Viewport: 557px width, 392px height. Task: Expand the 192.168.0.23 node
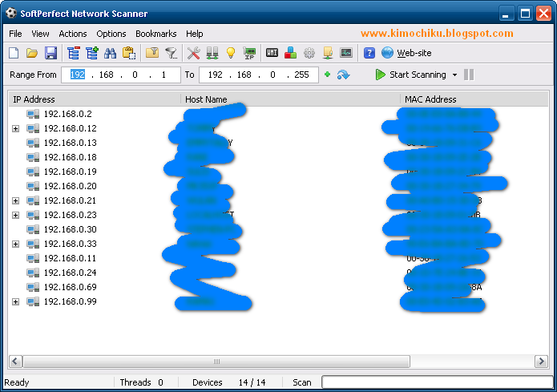click(x=16, y=216)
